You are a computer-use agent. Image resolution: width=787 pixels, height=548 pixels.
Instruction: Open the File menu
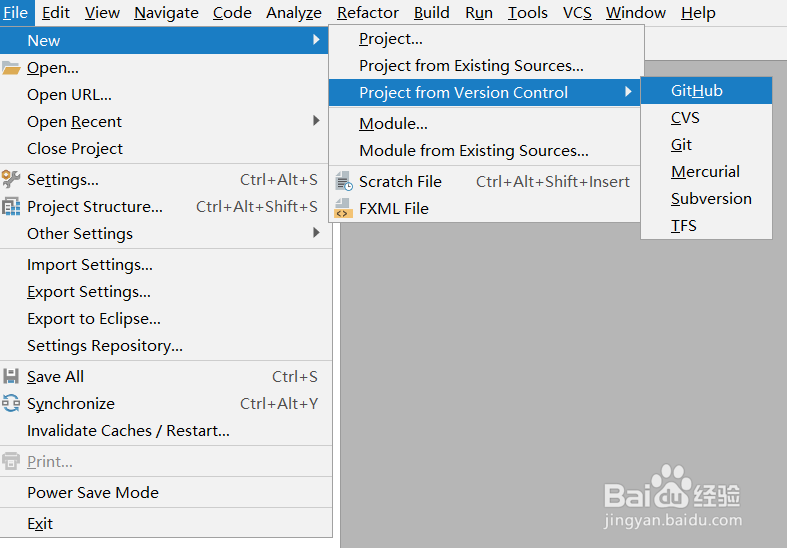point(17,13)
